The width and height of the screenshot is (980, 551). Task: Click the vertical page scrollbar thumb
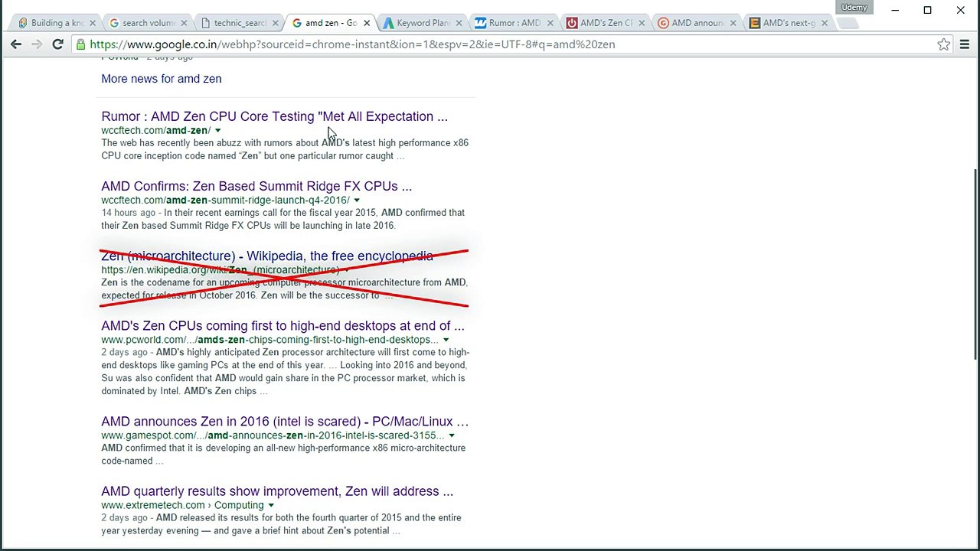pyautogui.click(x=974, y=265)
